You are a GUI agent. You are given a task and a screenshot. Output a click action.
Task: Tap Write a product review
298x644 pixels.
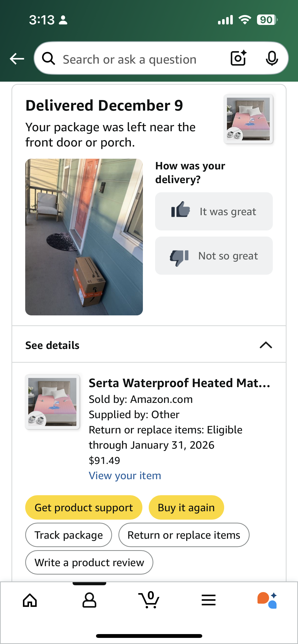click(x=89, y=562)
